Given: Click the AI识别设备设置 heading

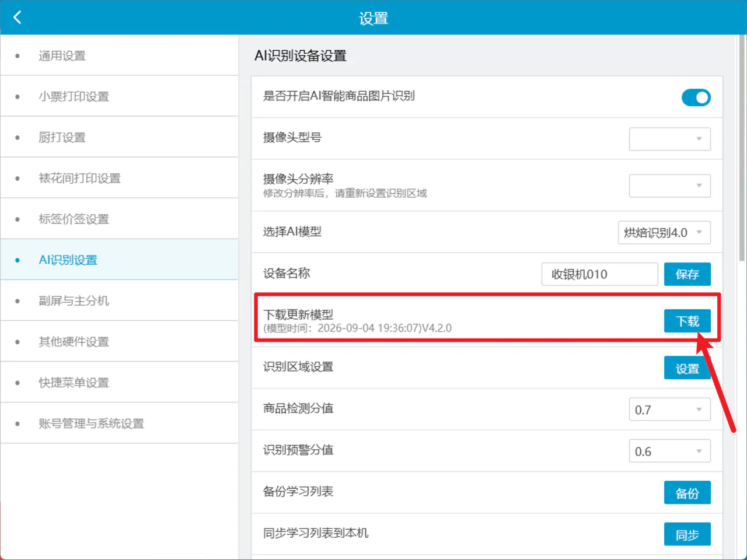Looking at the screenshot, I should (301, 55).
